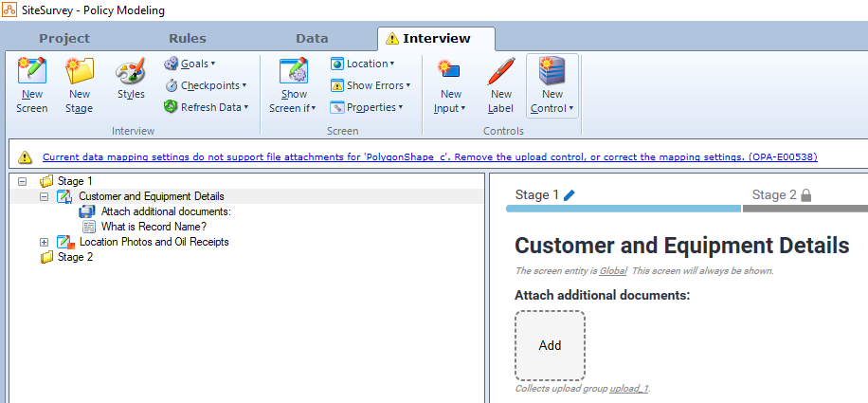Select the Stage 2 progress bar segment
This screenshot has width=868, height=403.
coord(805,209)
